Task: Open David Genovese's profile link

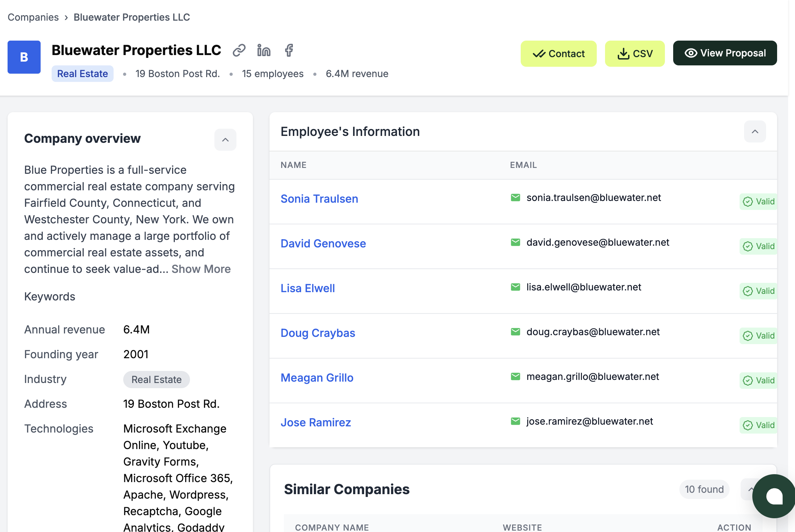Action: click(x=323, y=243)
